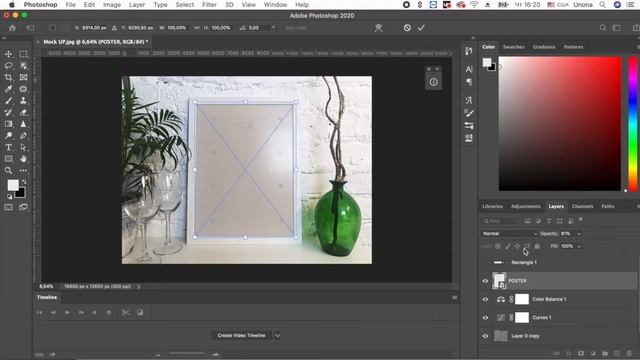640x360 pixels.
Task: Click the Color Balance 1 layer mask thumbnail
Action: tap(522, 299)
